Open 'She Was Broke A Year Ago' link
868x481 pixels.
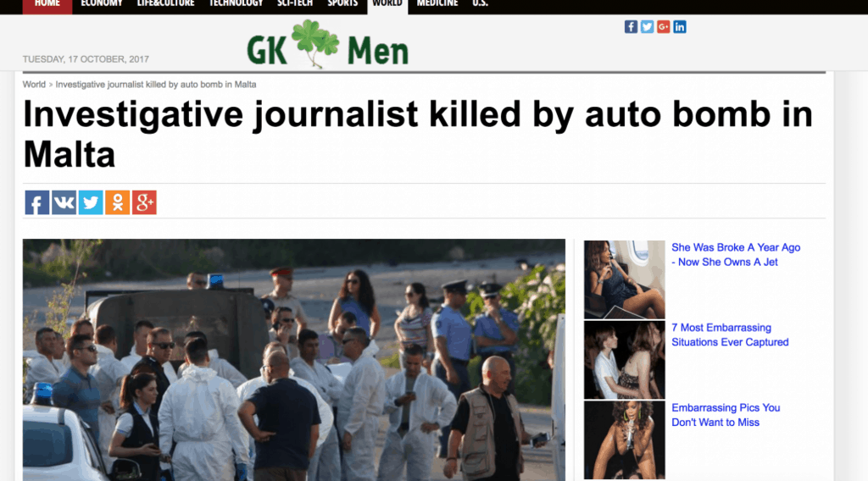point(736,255)
